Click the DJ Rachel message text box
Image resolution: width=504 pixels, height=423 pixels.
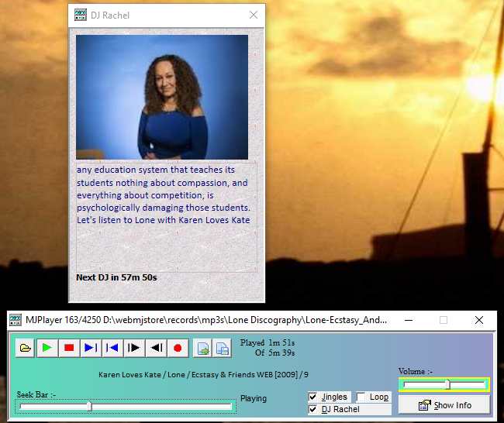coord(167,218)
